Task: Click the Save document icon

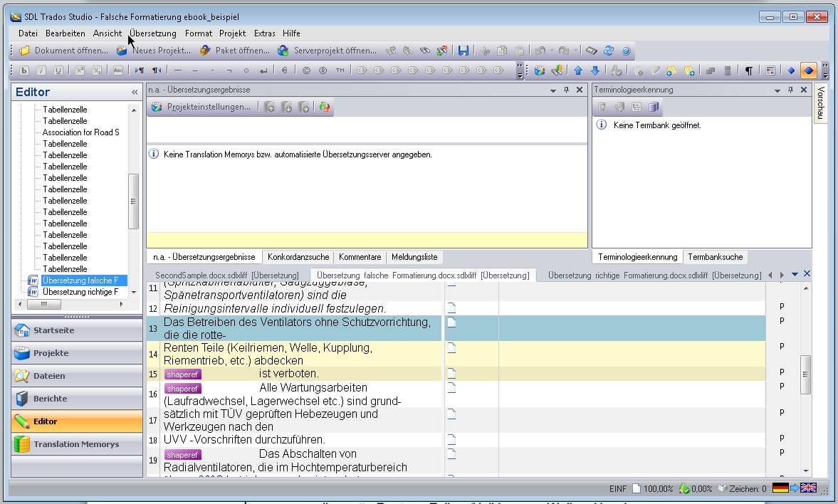Action: pos(463,50)
